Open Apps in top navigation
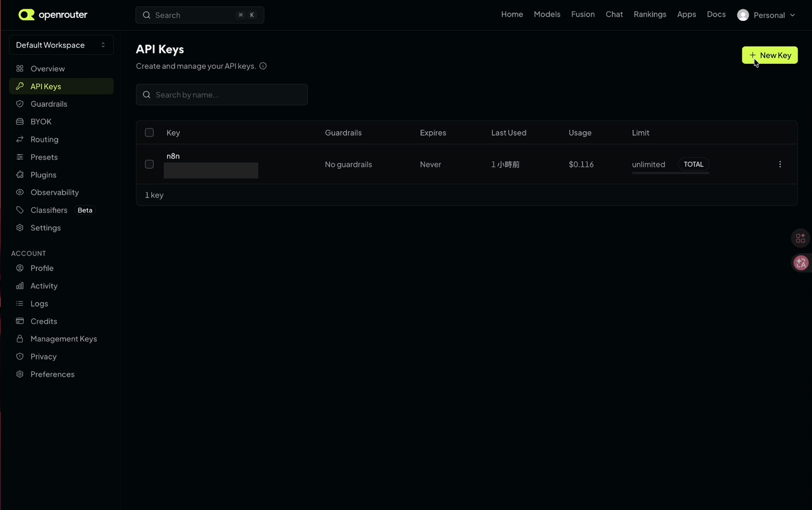The width and height of the screenshot is (812, 510). click(x=687, y=14)
